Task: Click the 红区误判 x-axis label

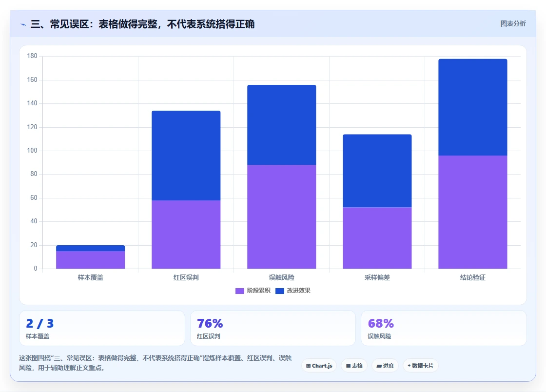Action: point(186,277)
